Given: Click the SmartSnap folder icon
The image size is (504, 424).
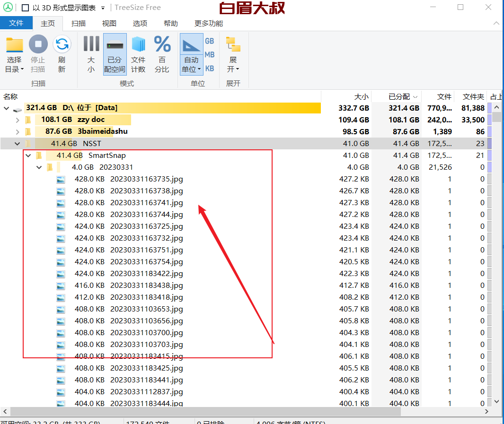Looking at the screenshot, I should pos(39,156).
